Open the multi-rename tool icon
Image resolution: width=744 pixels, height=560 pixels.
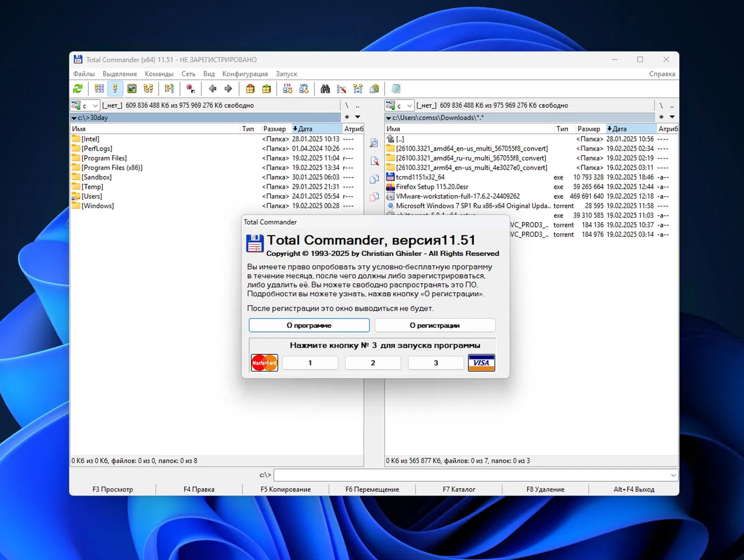342,89
